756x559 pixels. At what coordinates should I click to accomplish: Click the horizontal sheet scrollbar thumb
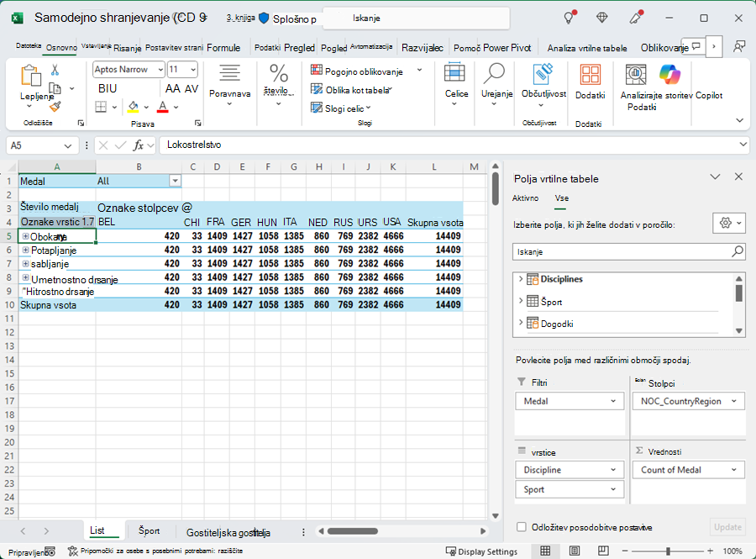(x=353, y=531)
